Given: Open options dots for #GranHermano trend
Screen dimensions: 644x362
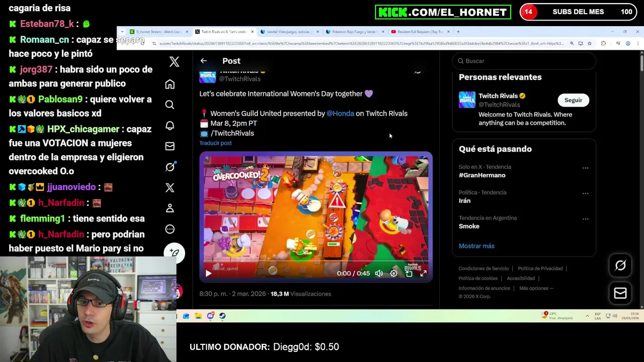Looking at the screenshot, I should pos(585,168).
